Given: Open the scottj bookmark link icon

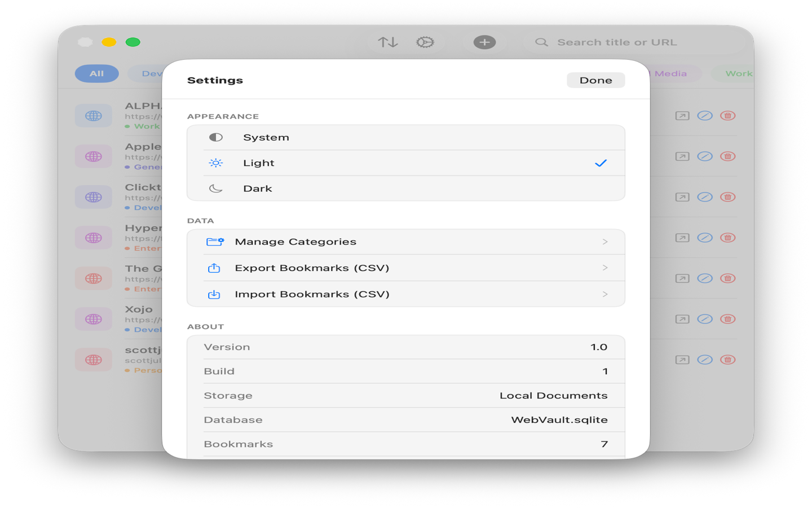Looking at the screenshot, I should (x=682, y=360).
